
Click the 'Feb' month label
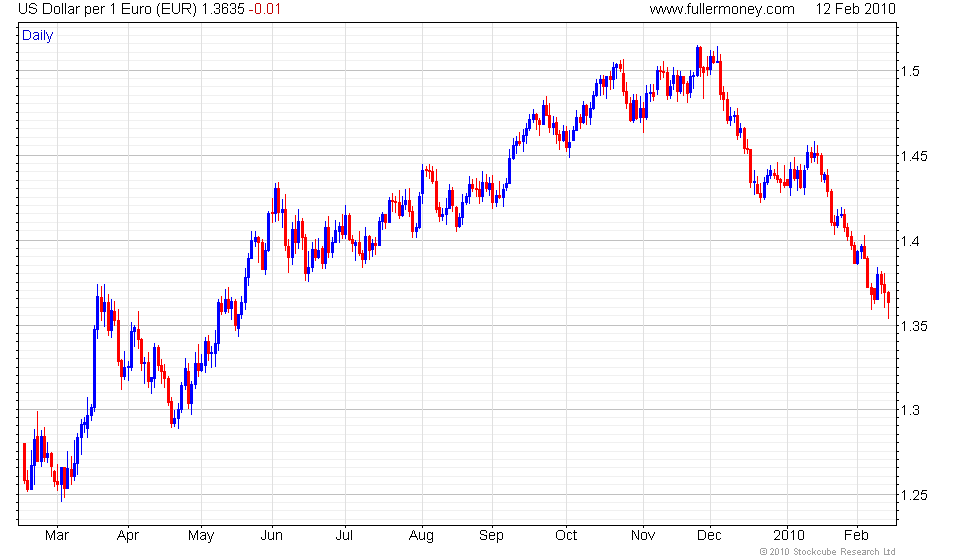point(856,536)
